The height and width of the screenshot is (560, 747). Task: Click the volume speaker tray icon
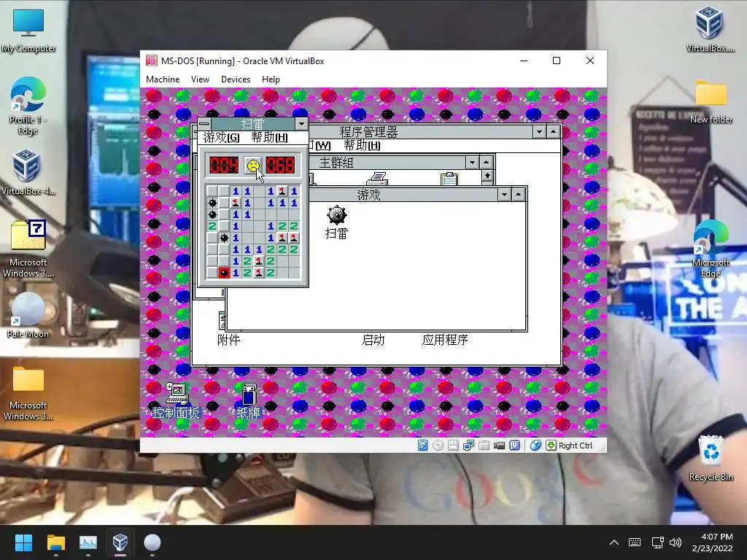point(675,542)
